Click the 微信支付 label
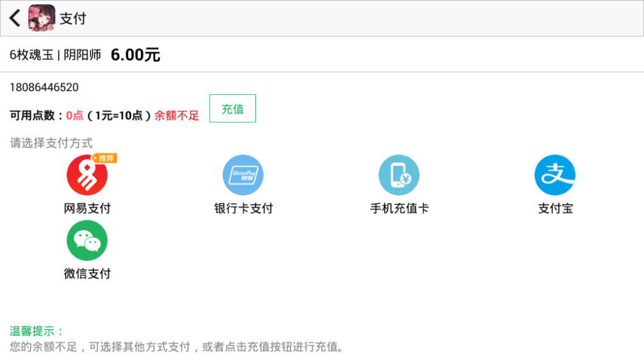The height and width of the screenshot is (362, 644). (x=87, y=274)
